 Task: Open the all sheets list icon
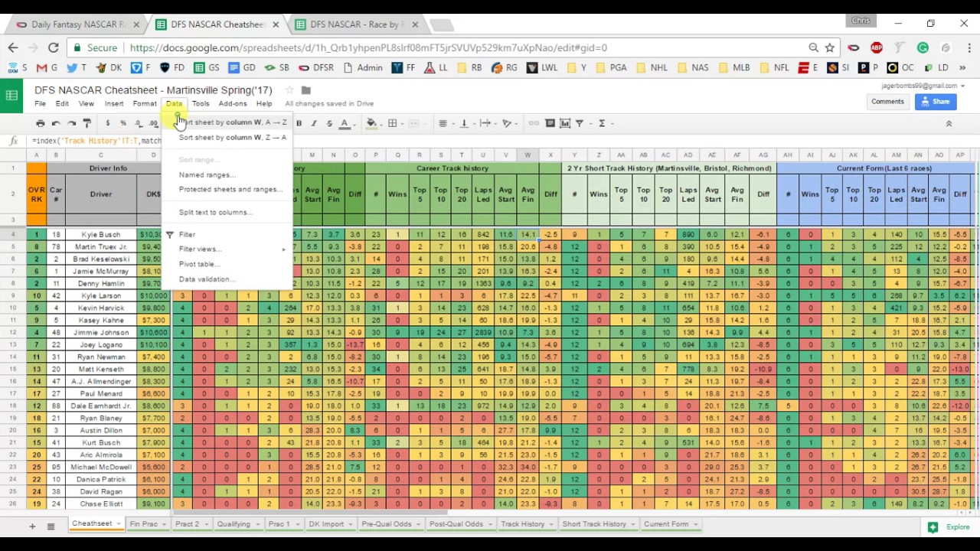(51, 526)
